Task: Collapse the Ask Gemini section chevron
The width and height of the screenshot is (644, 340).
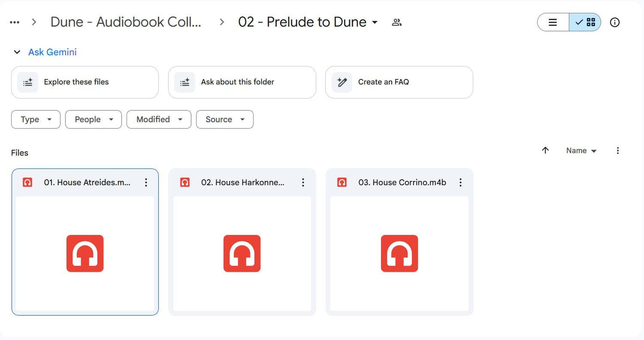Action: tap(17, 52)
